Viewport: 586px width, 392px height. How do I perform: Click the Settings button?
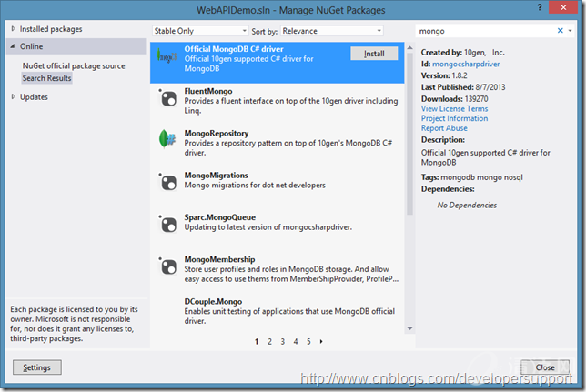(37, 367)
